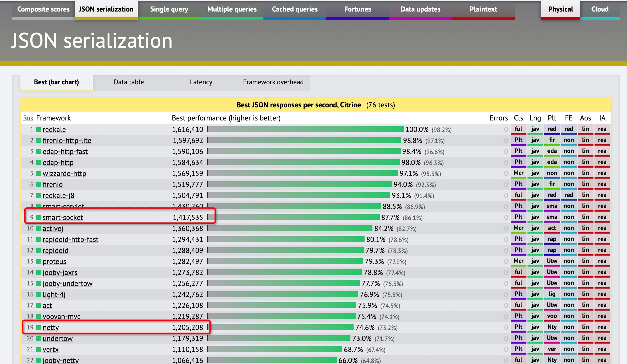The height and width of the screenshot is (364, 627).
Task: Click the Rnk column header link
Action: (28, 118)
